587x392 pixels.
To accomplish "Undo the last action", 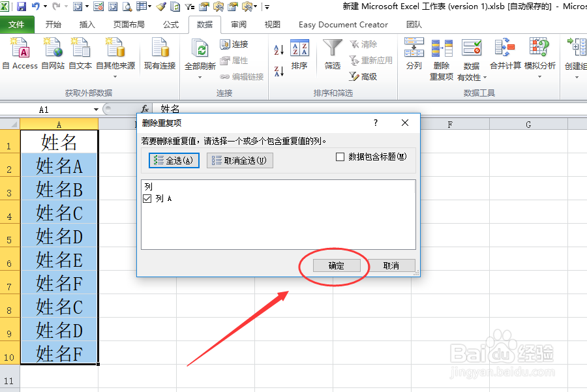I will coord(36,6).
